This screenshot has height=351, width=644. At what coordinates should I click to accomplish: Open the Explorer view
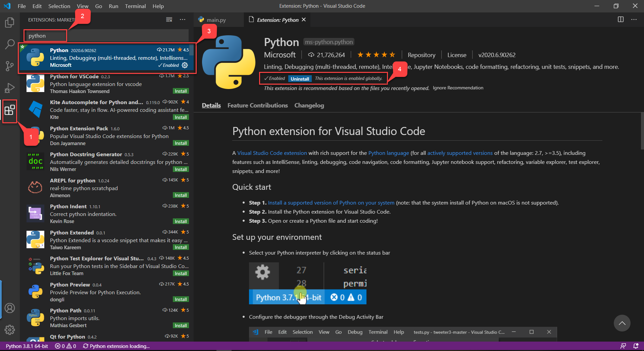click(x=10, y=22)
